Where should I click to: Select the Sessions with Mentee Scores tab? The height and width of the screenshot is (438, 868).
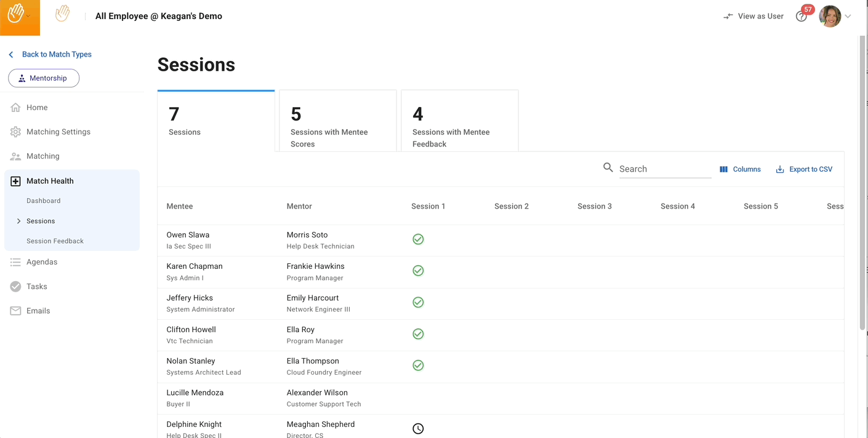pyautogui.click(x=337, y=121)
